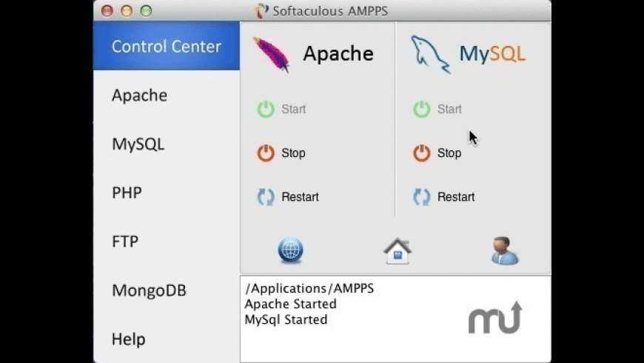Open the home house icon
The image size is (644, 363).
[x=398, y=251]
